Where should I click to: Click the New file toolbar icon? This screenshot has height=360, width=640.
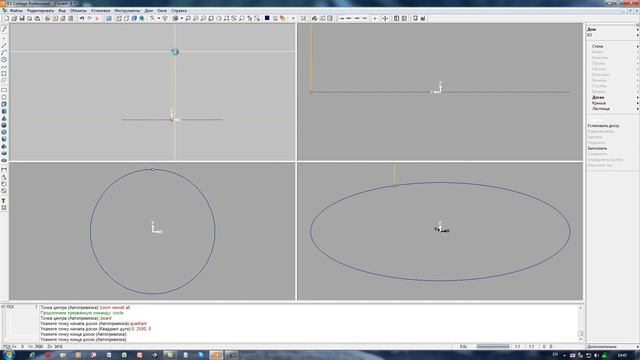point(7,18)
